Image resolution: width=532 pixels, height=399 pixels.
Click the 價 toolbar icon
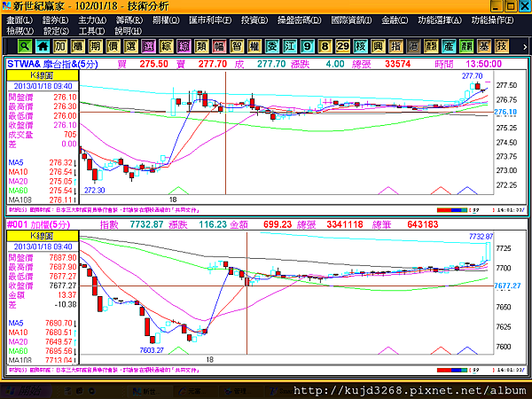pos(113,46)
